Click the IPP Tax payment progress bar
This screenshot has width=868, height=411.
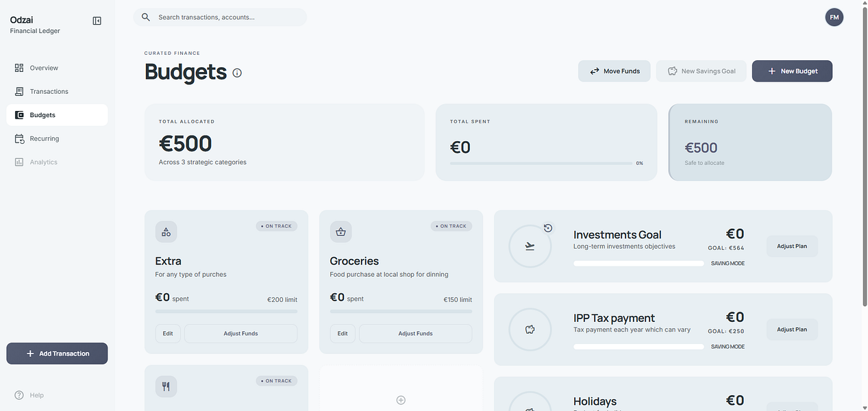click(x=638, y=347)
